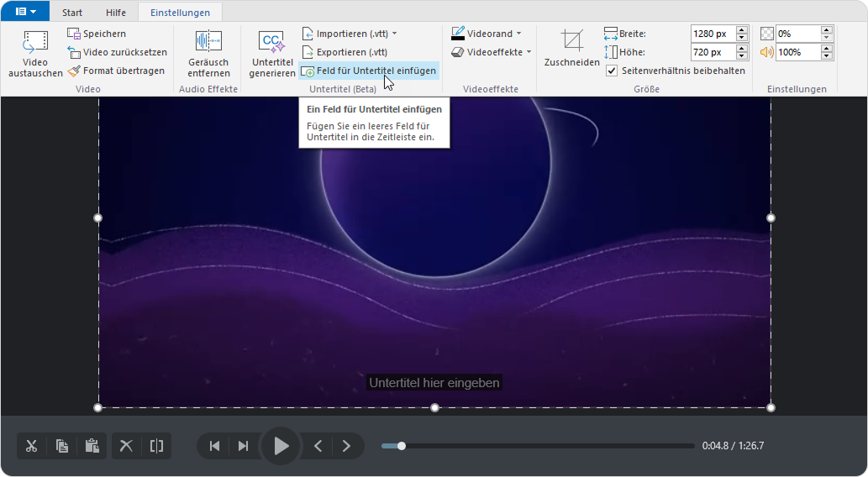Click the left middle resize handle of video
This screenshot has width=868, height=477.
[x=98, y=218]
